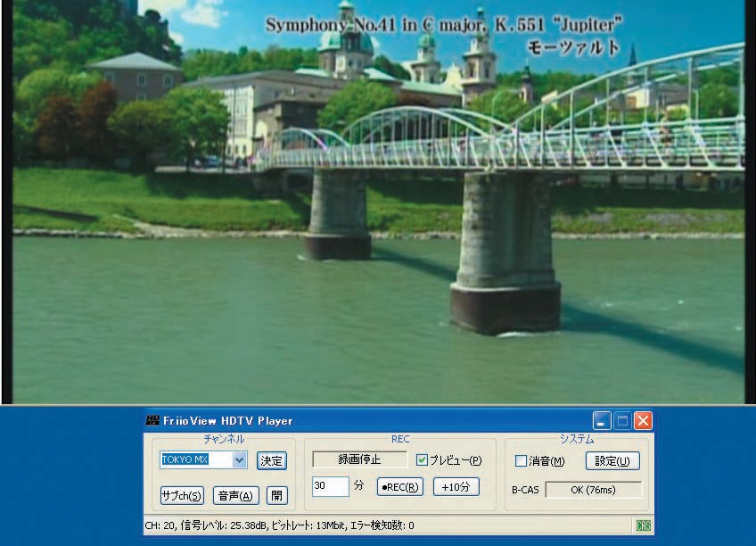Click the FriioView HDTV Player title icon
The image size is (756, 546).
(x=152, y=420)
